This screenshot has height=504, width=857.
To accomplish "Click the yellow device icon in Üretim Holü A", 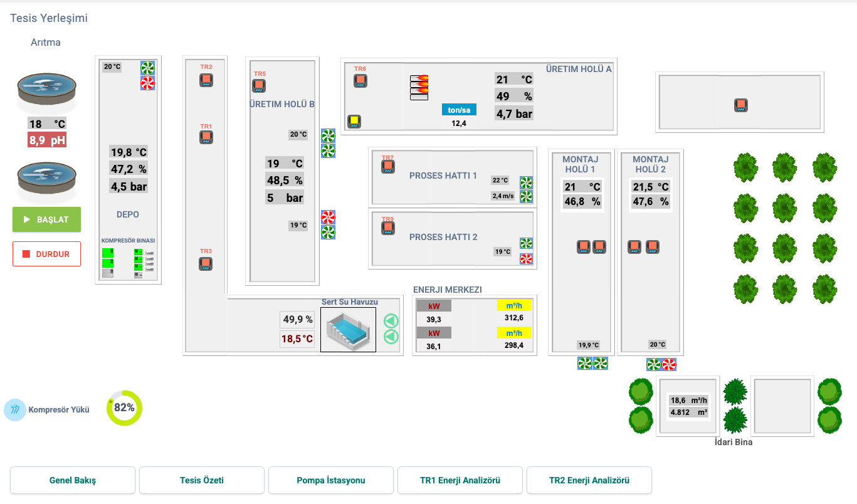I will click(354, 122).
